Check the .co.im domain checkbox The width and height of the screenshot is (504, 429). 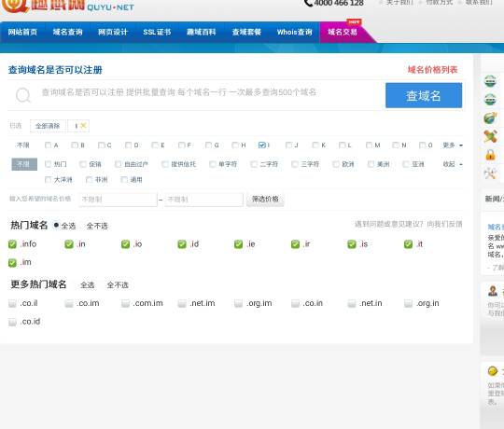(x=69, y=303)
